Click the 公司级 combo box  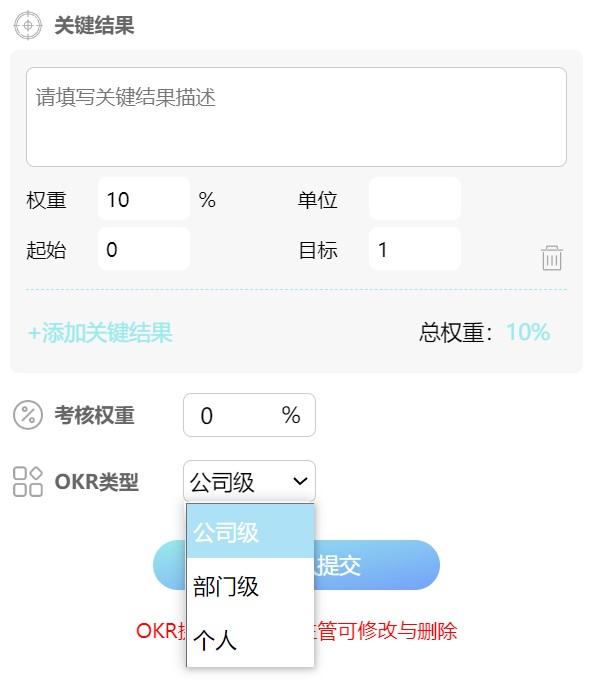pos(249,481)
